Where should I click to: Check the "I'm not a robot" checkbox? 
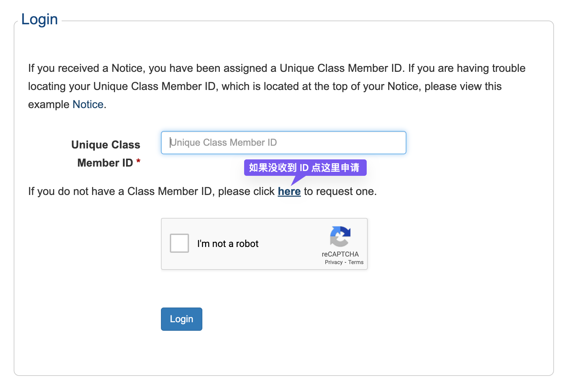(x=179, y=243)
